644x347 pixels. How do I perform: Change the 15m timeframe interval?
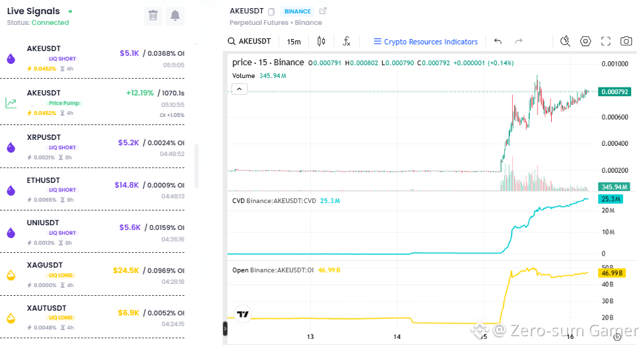[293, 42]
